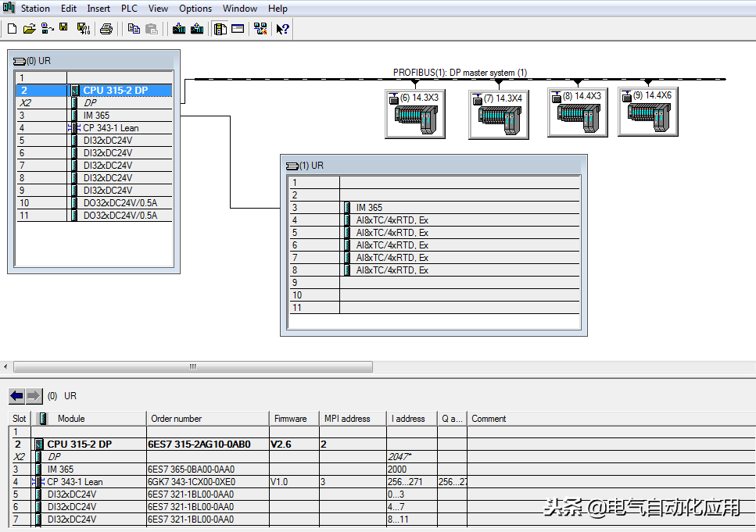
Task: Select the CPU 315-2 DP rack row
Action: pos(115,91)
